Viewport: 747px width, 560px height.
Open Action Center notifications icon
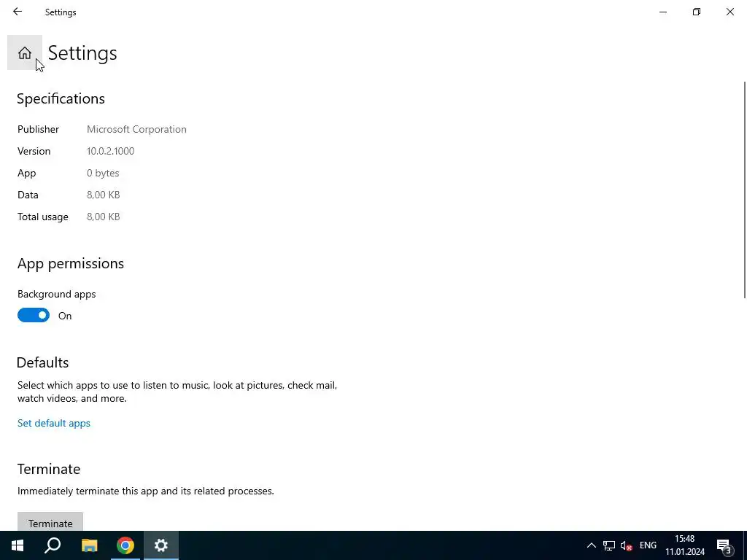click(x=724, y=545)
